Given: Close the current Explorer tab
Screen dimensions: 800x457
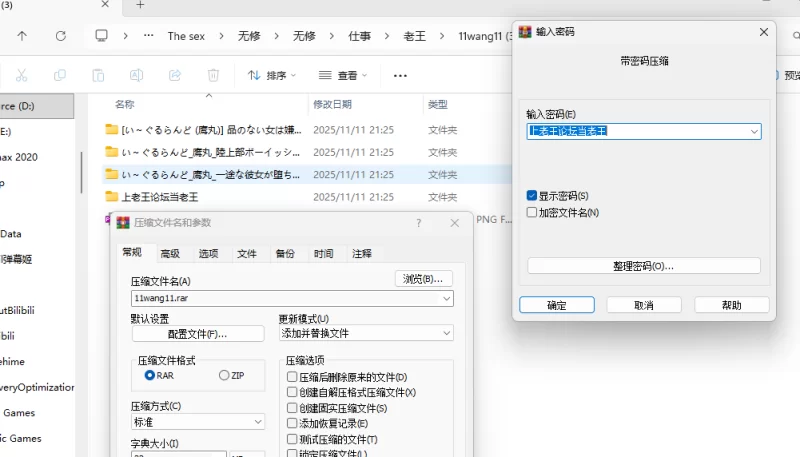Looking at the screenshot, I should click(x=105, y=4).
